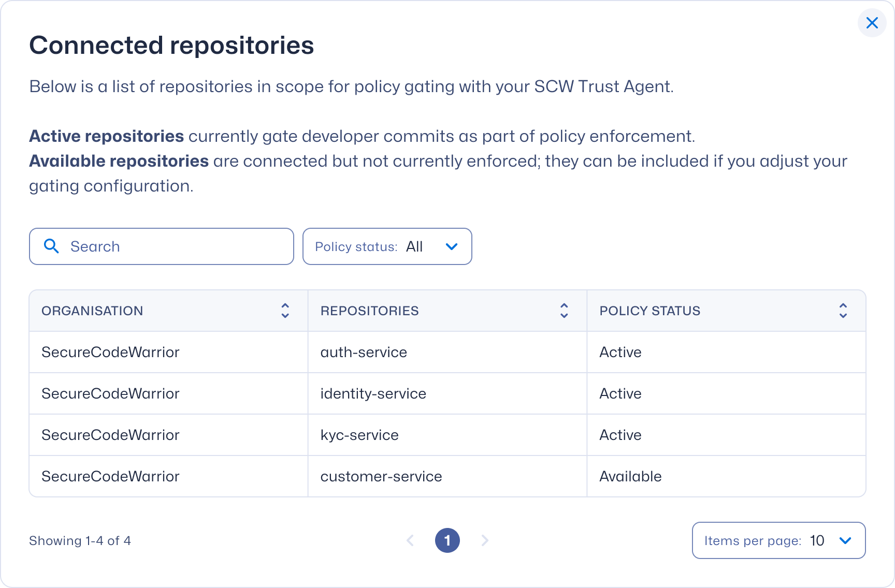The width and height of the screenshot is (895, 588).
Task: Click the Items per page chevron icon
Action: point(845,540)
